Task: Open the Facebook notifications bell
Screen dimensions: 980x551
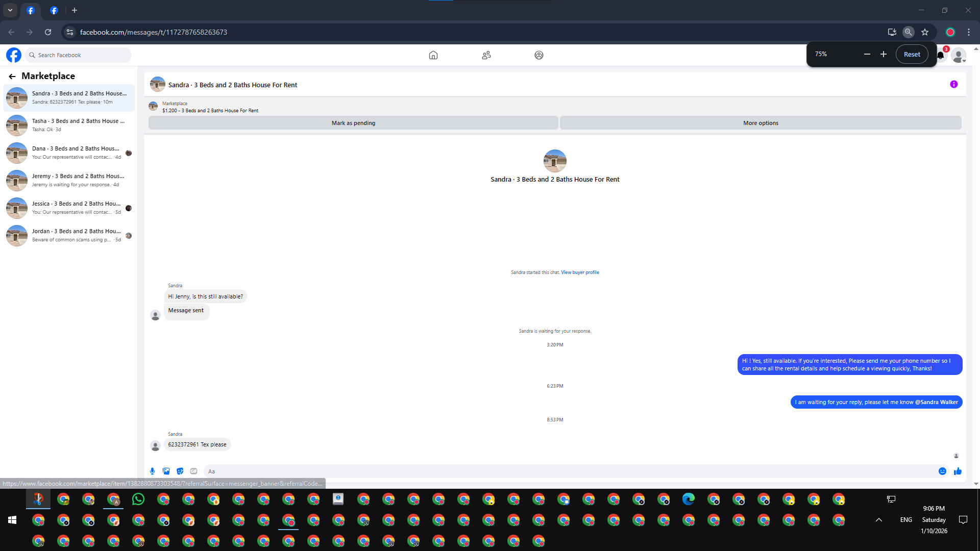Action: 940,55
